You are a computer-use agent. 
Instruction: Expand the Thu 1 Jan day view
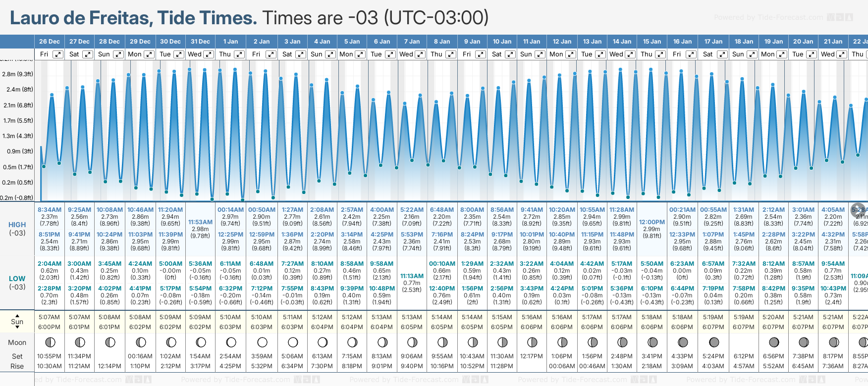239,54
